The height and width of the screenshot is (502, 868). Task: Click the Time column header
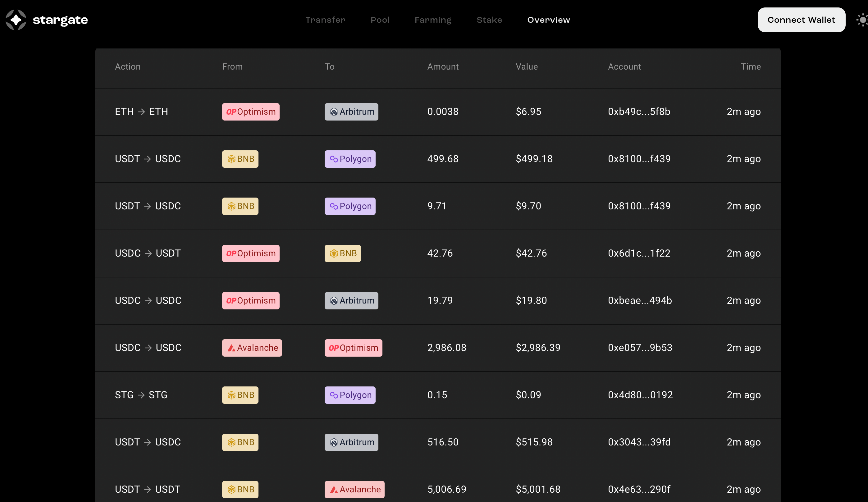click(751, 66)
